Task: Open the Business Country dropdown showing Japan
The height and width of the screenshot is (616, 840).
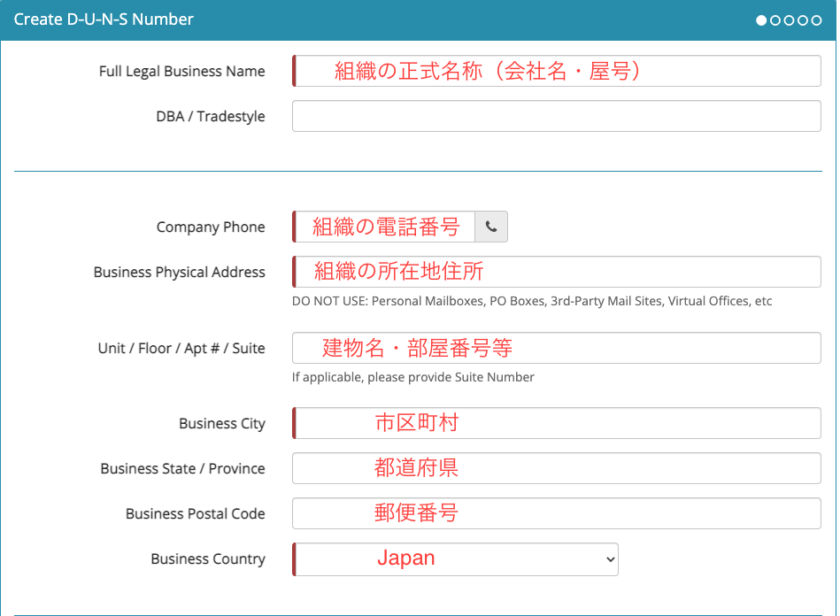Action: coord(456,559)
